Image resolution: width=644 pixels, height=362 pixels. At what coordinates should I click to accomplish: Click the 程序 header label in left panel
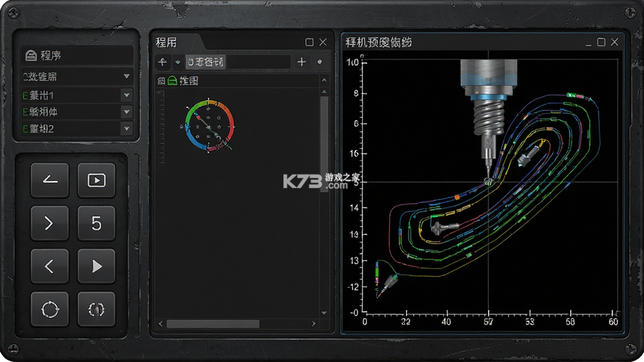(x=51, y=55)
